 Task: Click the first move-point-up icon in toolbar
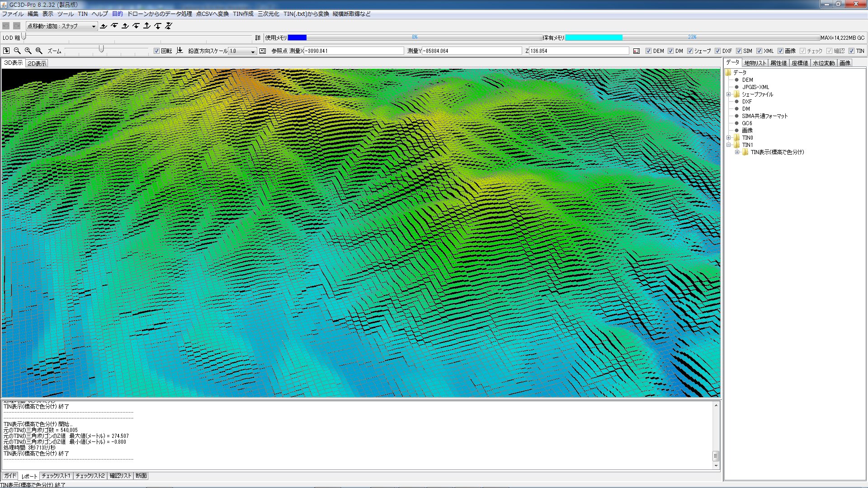104,26
